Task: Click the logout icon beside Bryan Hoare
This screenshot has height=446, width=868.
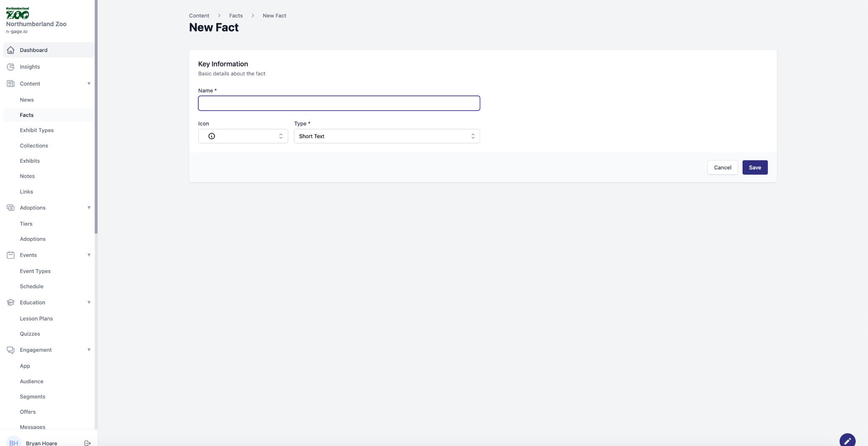Action: click(87, 443)
